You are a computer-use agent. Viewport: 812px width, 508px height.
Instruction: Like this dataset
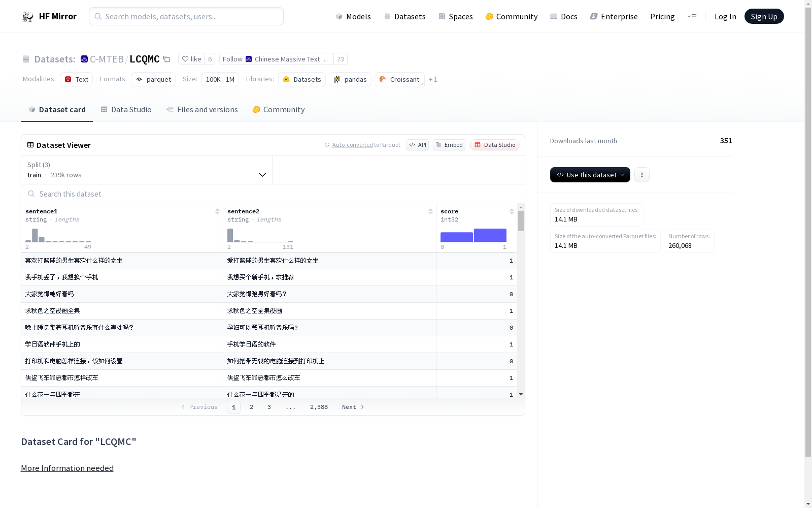click(x=192, y=59)
